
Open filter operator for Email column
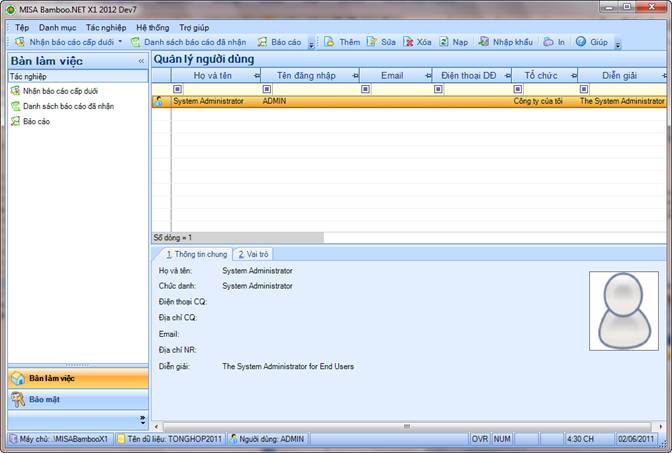coord(365,89)
